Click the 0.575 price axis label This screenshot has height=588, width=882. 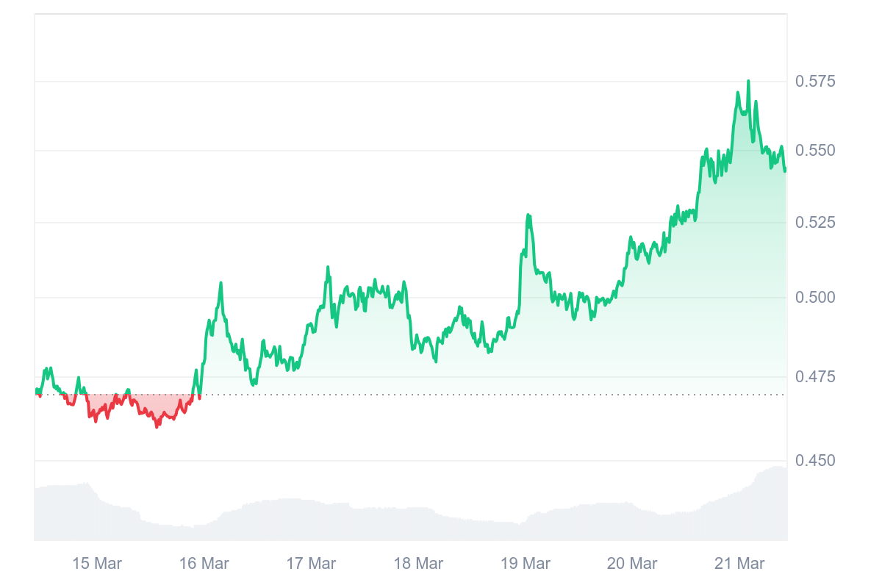coord(815,81)
